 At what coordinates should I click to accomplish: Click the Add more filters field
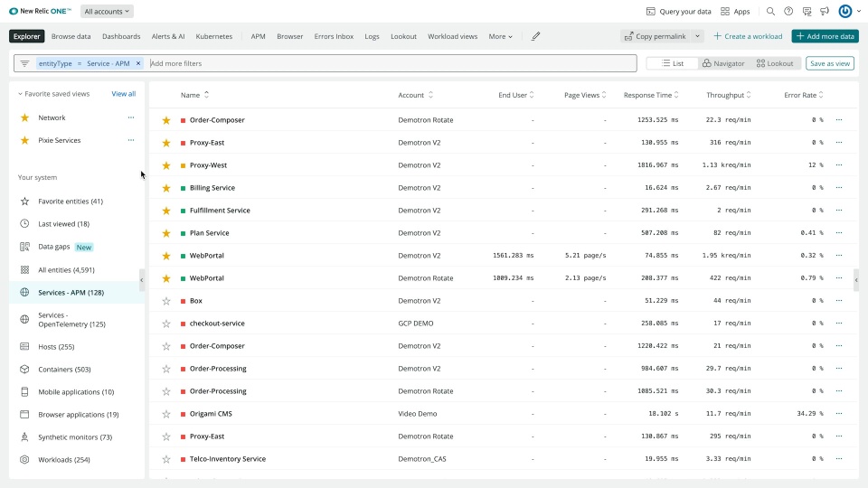pyautogui.click(x=392, y=63)
